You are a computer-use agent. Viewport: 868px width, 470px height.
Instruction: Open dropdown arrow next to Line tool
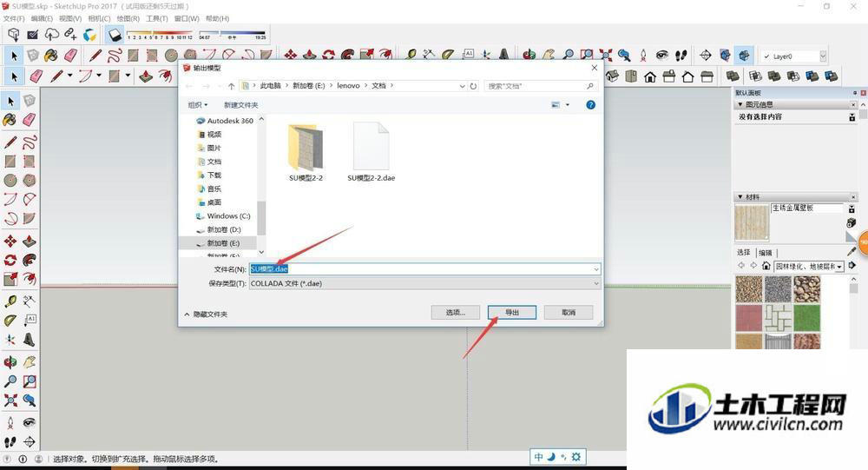(x=69, y=76)
